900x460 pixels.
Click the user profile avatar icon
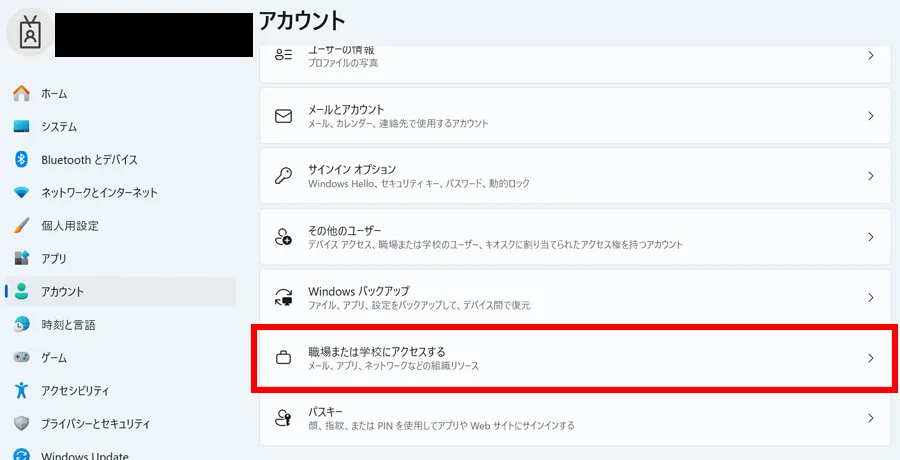[x=33, y=33]
